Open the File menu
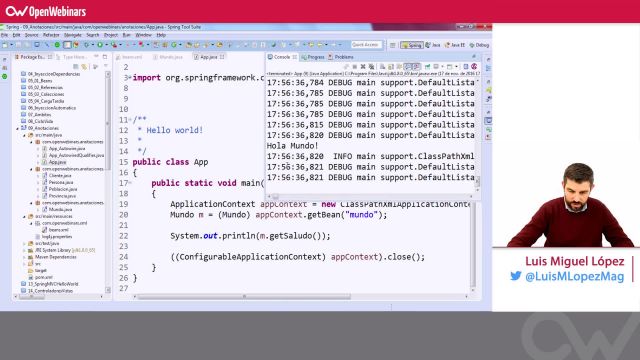This screenshot has width=640, height=360. click(x=4, y=35)
